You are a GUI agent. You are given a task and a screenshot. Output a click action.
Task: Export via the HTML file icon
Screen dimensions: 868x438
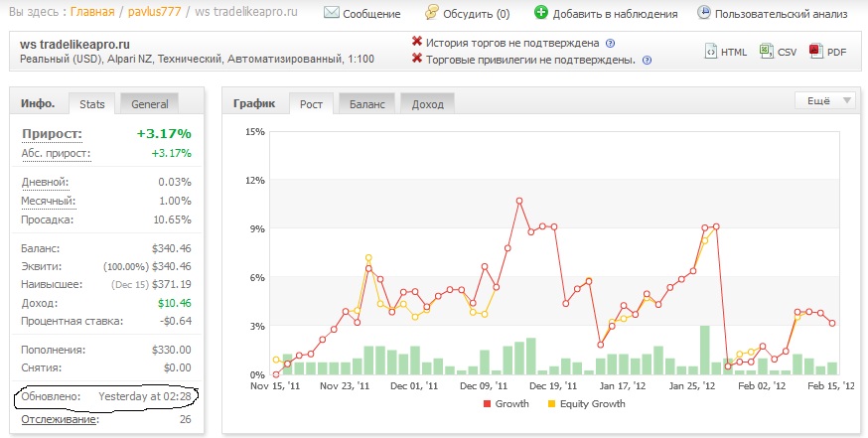(710, 51)
